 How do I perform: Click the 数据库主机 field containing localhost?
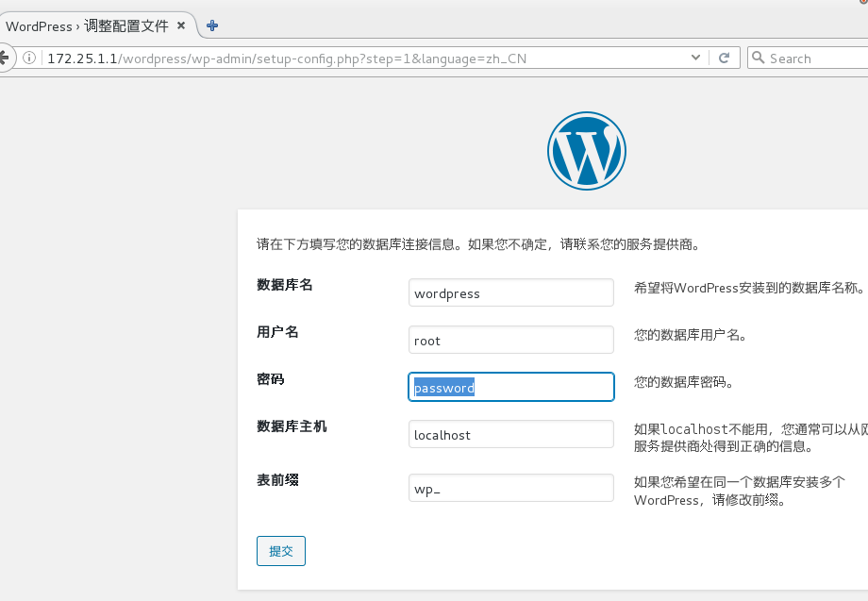511,434
